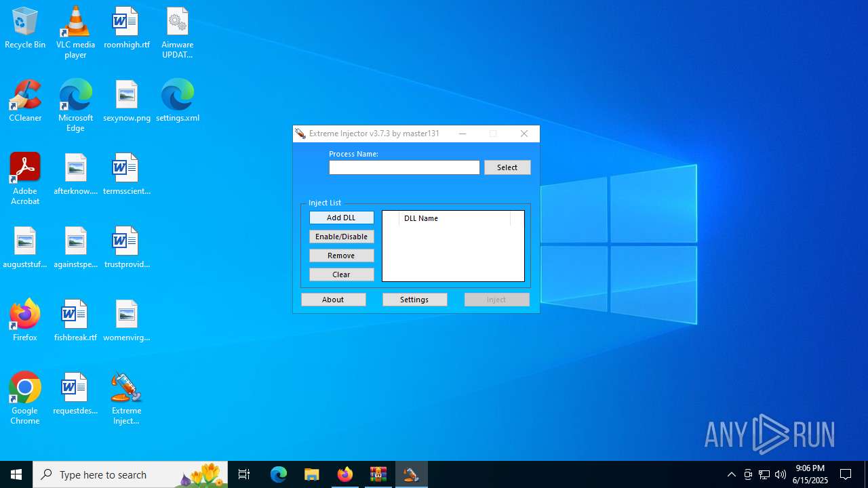Click Clear button in Inject List
The image size is (868, 488).
341,274
